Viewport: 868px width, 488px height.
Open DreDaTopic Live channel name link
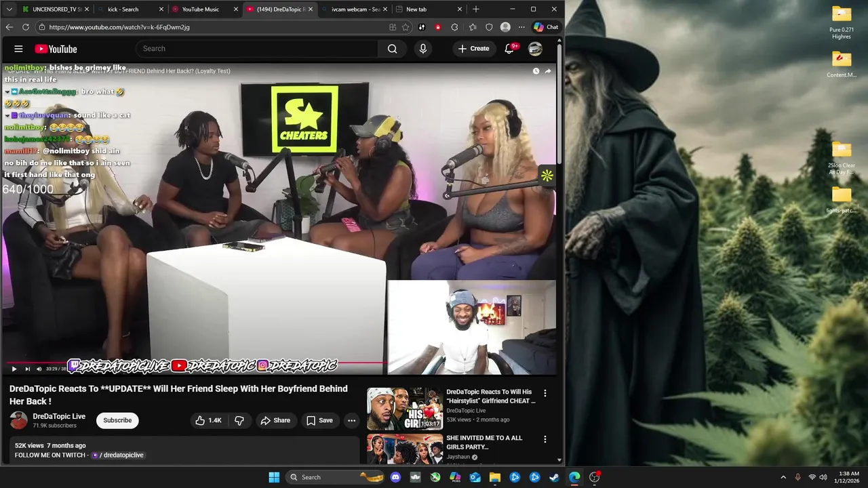click(59, 416)
